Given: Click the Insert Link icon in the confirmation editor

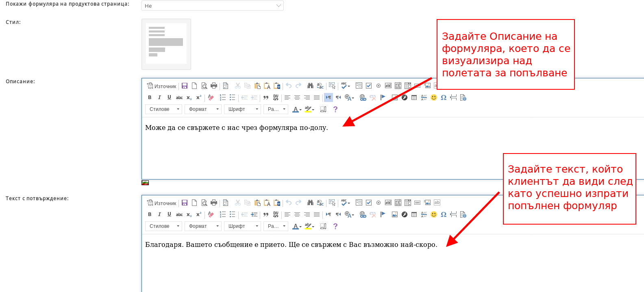Looking at the screenshot, I should click(363, 214).
